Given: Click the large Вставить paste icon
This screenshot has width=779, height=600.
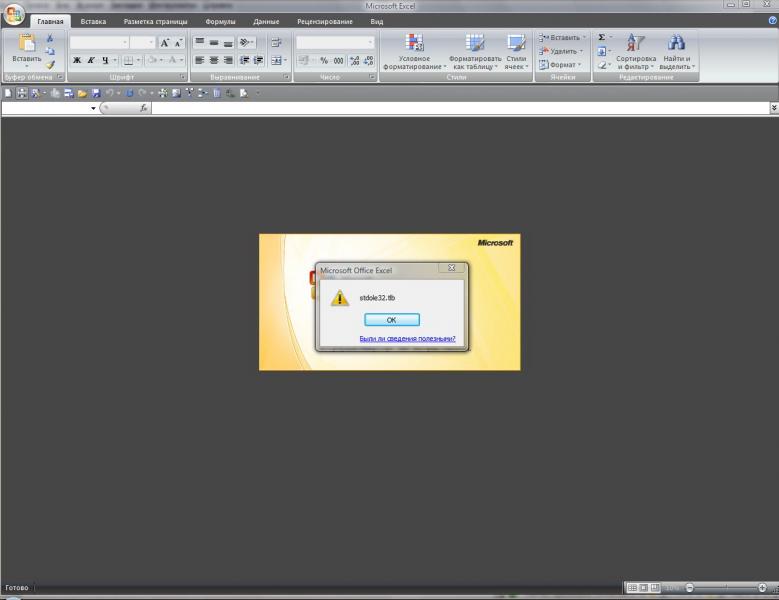Looking at the screenshot, I should pyautogui.click(x=26, y=43).
